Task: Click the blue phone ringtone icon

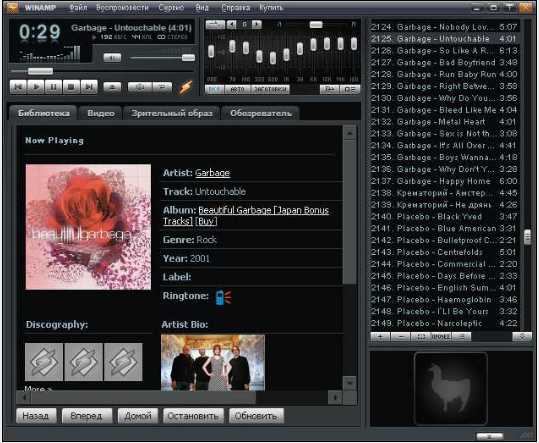Action: click(223, 297)
